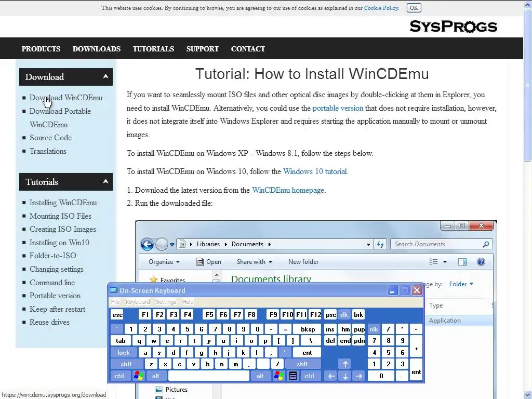Toggle the nlk num lock key
This screenshot has height=399, width=532.
374,329
